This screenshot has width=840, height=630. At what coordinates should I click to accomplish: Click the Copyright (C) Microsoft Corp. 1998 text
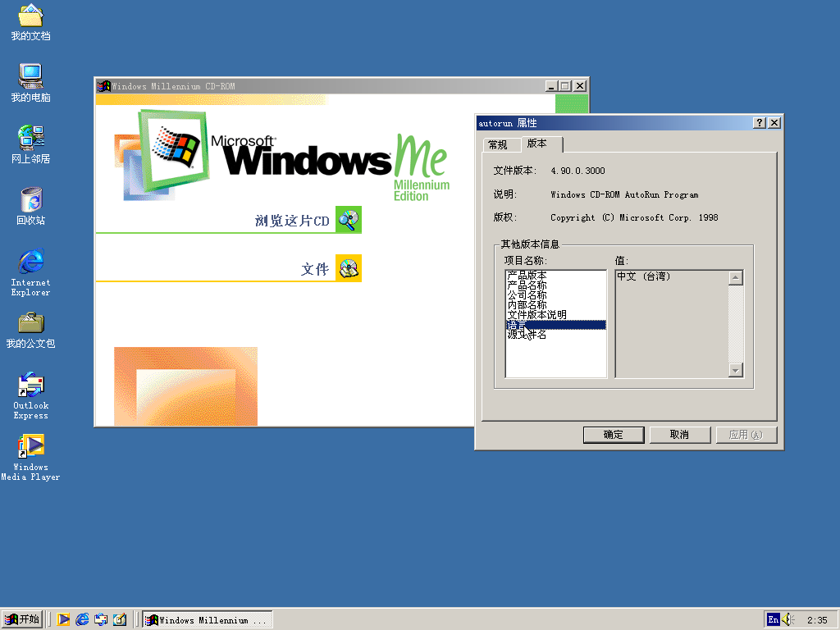coord(634,217)
